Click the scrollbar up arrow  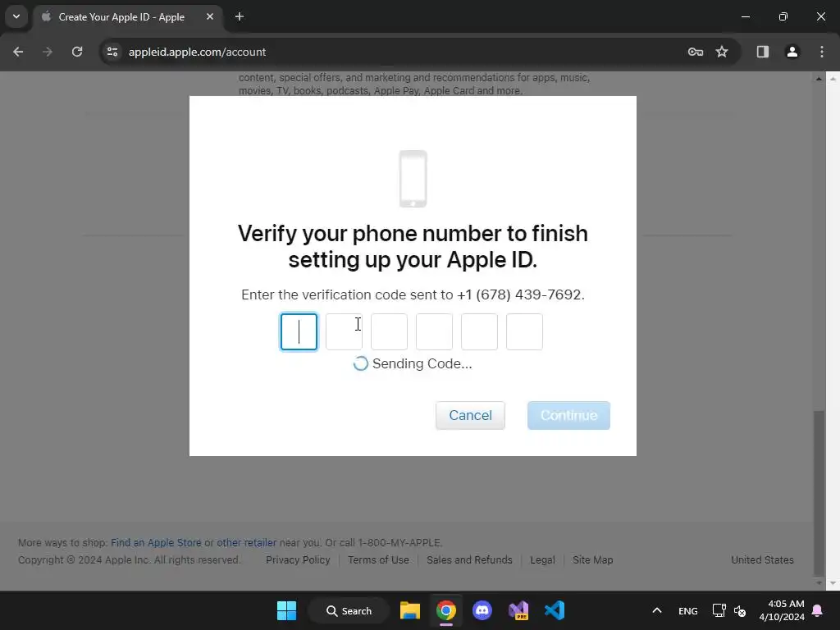(819, 79)
